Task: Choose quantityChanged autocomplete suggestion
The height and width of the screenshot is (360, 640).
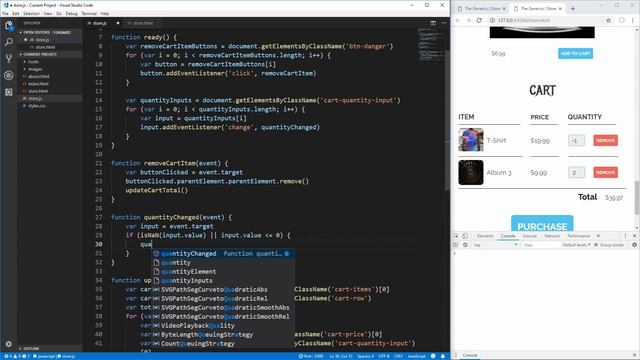Action: pos(223,253)
